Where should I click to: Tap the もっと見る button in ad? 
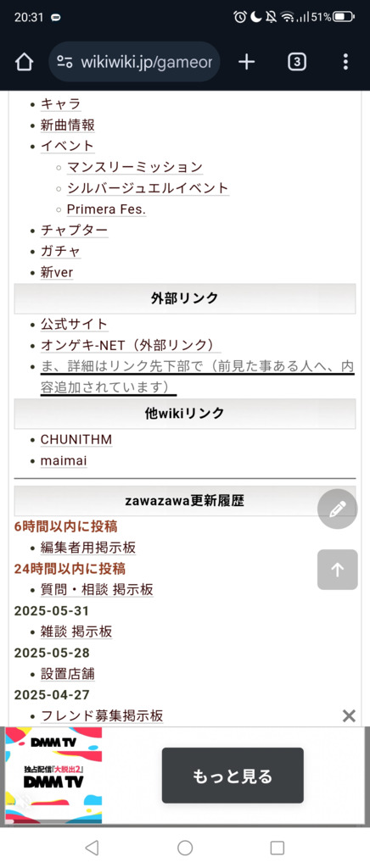[x=233, y=776]
